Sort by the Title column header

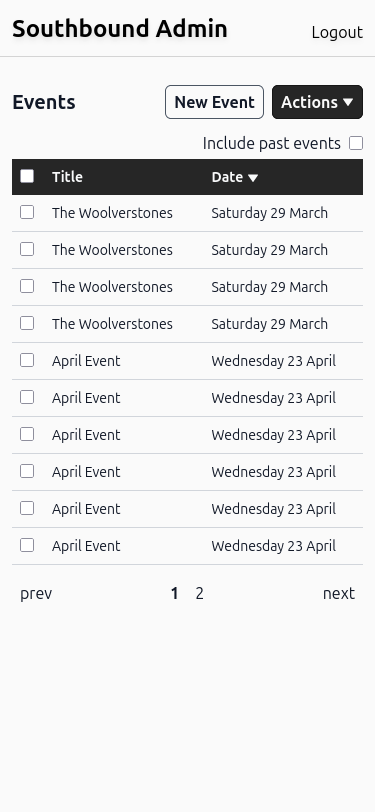[67, 177]
